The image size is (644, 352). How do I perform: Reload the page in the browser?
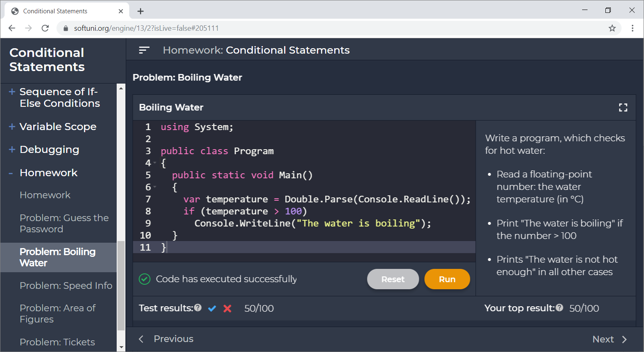coord(45,28)
